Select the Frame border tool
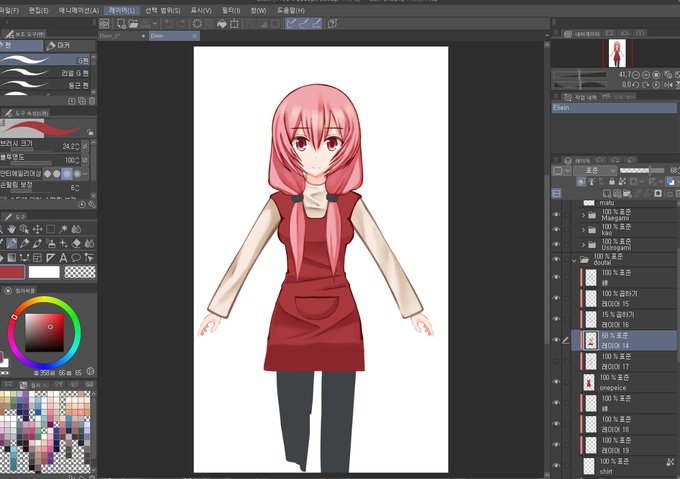680x479 pixels. (38, 258)
